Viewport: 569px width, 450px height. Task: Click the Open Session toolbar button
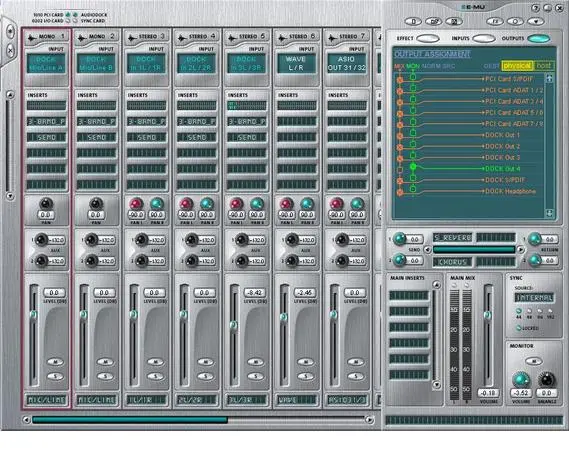[433, 21]
